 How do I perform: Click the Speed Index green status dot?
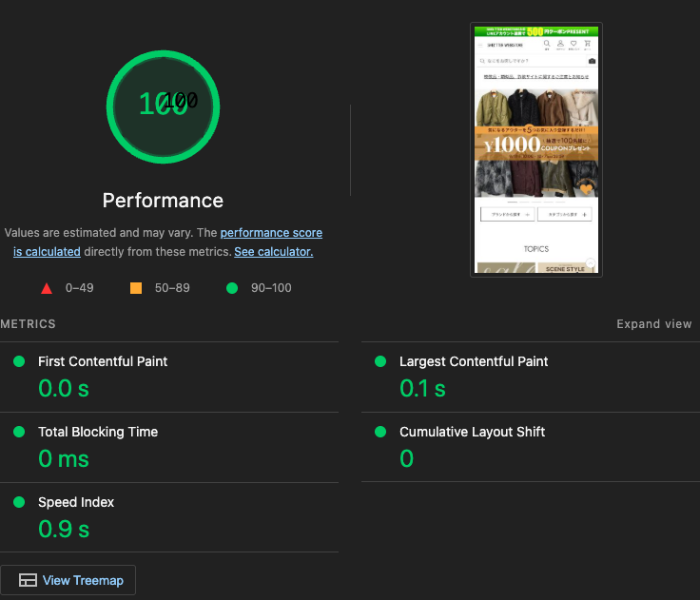click(x=19, y=502)
